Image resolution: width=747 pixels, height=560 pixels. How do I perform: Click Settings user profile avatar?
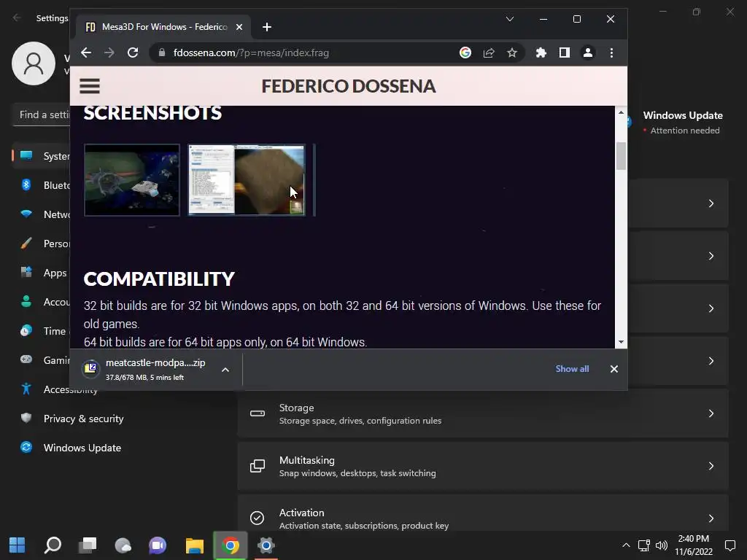click(x=34, y=63)
